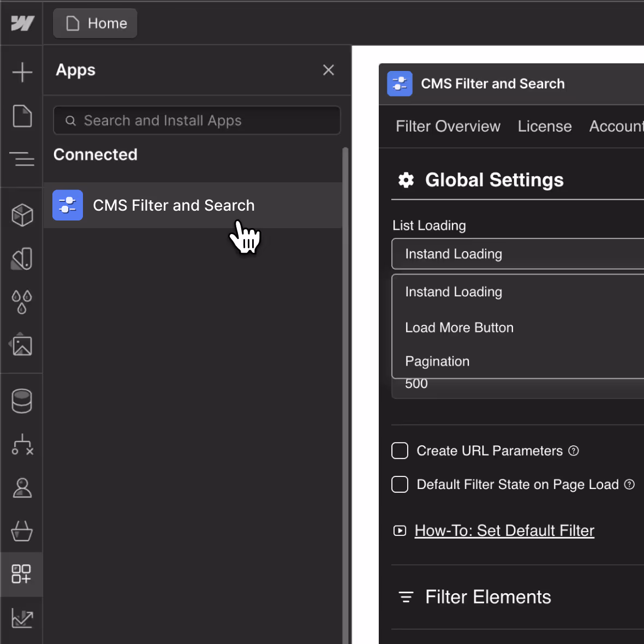This screenshot has width=644, height=644.
Task: Switch to the License tab
Action: [x=544, y=126]
